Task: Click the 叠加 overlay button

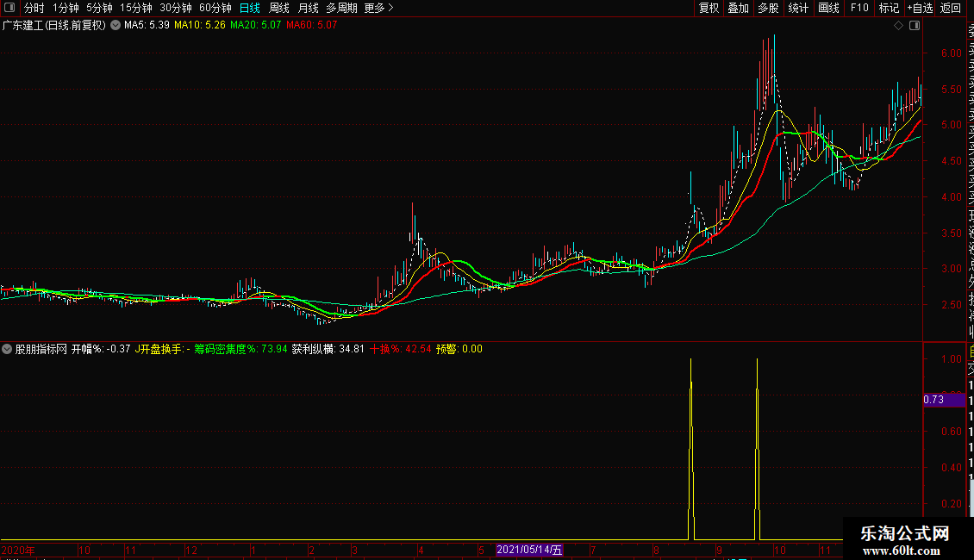Action: click(738, 8)
